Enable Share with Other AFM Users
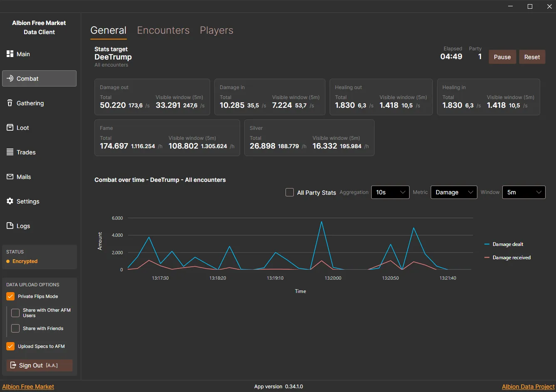 coord(15,313)
